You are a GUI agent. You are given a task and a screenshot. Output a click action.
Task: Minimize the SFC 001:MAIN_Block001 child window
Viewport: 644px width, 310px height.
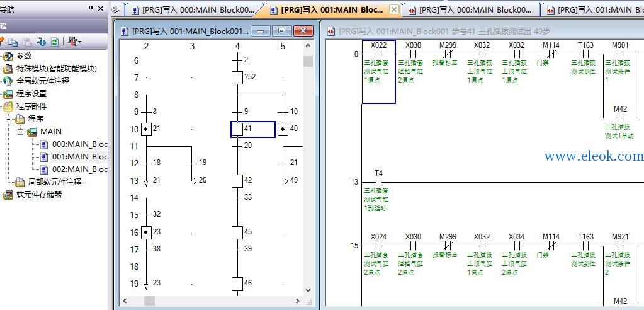coord(261,31)
